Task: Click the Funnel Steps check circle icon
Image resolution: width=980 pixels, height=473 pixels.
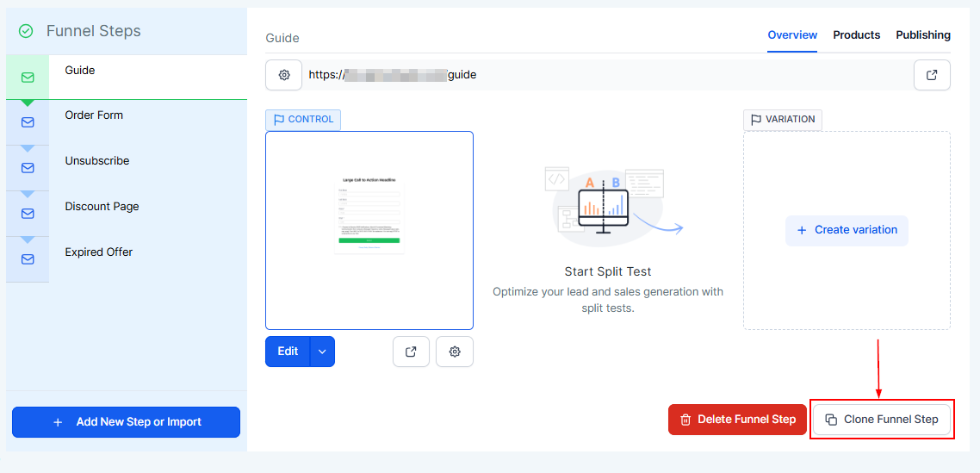Action: click(26, 31)
